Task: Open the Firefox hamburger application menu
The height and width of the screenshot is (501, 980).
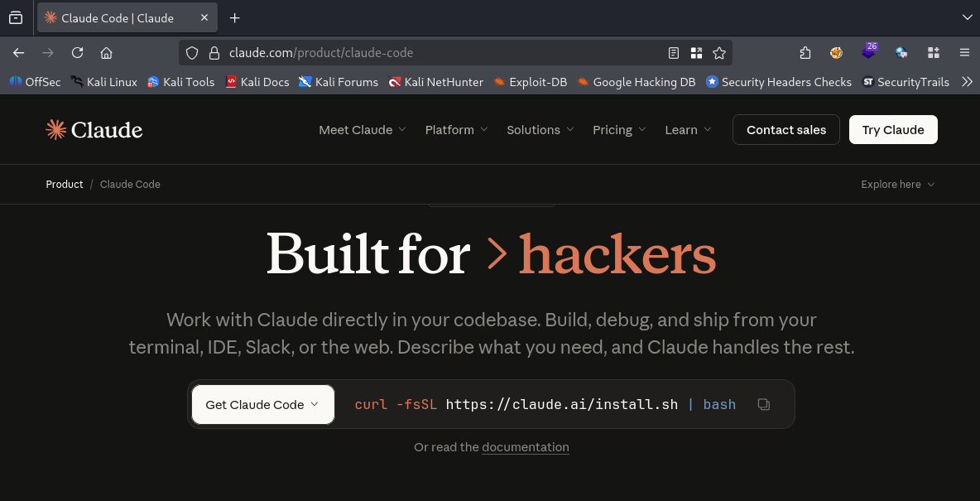Action: [964, 53]
